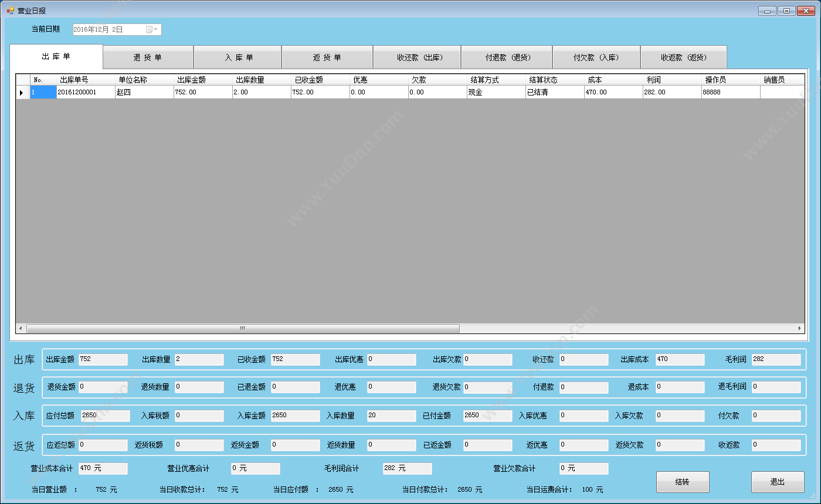Viewport: 821px width, 504px height.
Task: Switch to the 出库单 tab
Action: pos(56,56)
